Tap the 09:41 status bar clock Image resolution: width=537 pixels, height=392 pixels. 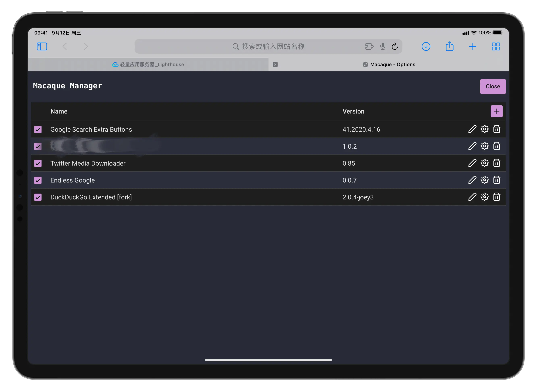tap(41, 33)
